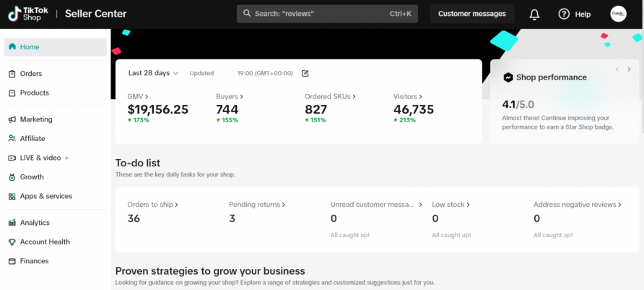Expand the Last 28 days dropdown
The image size is (644, 290).
(x=153, y=73)
